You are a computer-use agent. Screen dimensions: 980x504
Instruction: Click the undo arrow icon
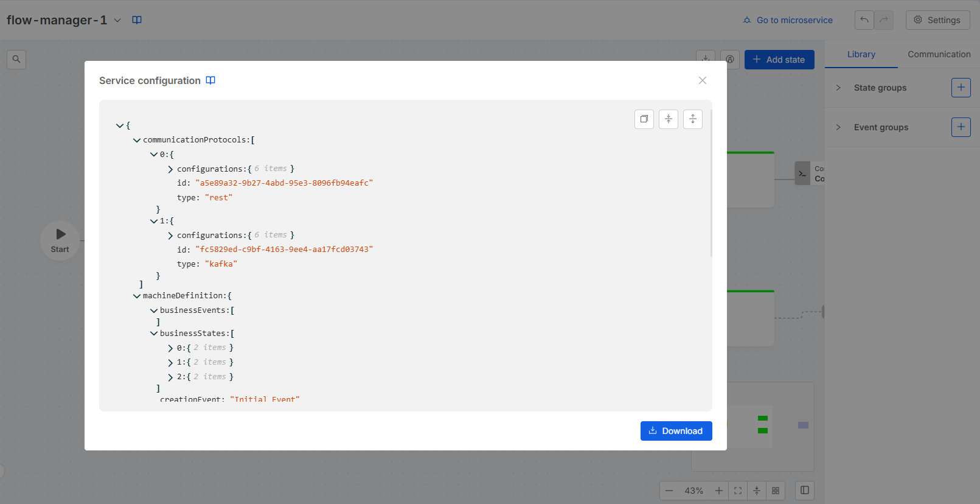(x=864, y=20)
